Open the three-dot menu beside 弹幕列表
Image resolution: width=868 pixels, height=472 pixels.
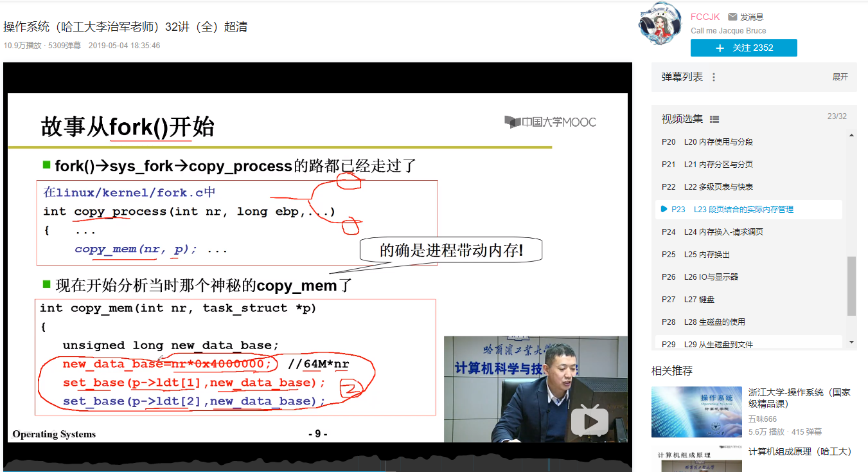[714, 77]
